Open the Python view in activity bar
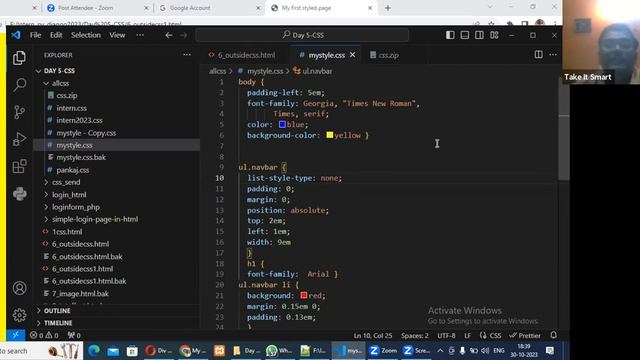The width and height of the screenshot is (640, 360). [x=19, y=193]
